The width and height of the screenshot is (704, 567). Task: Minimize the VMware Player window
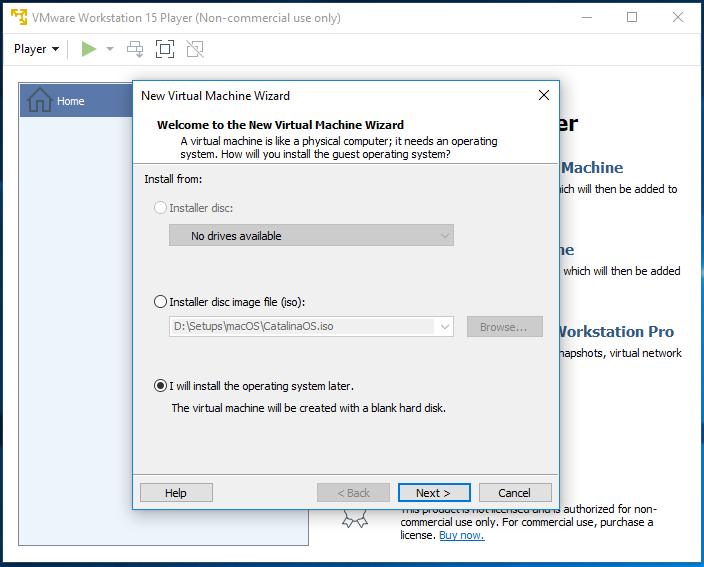587,18
